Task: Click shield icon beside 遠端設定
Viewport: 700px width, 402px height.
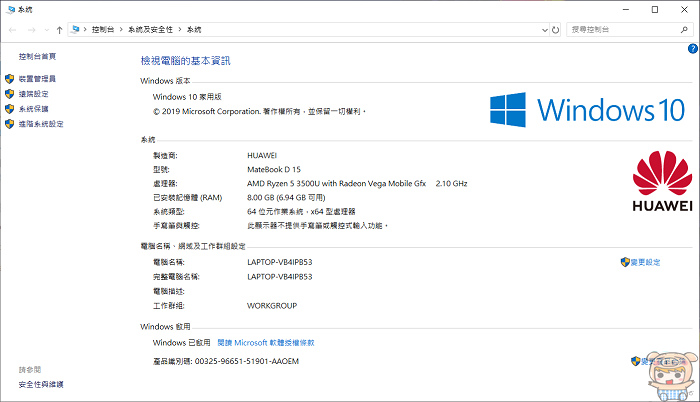Action: 9,94
